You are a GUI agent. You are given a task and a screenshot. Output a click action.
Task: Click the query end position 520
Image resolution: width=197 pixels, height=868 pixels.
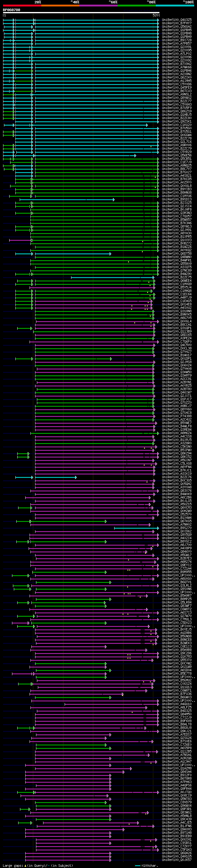(155, 15)
